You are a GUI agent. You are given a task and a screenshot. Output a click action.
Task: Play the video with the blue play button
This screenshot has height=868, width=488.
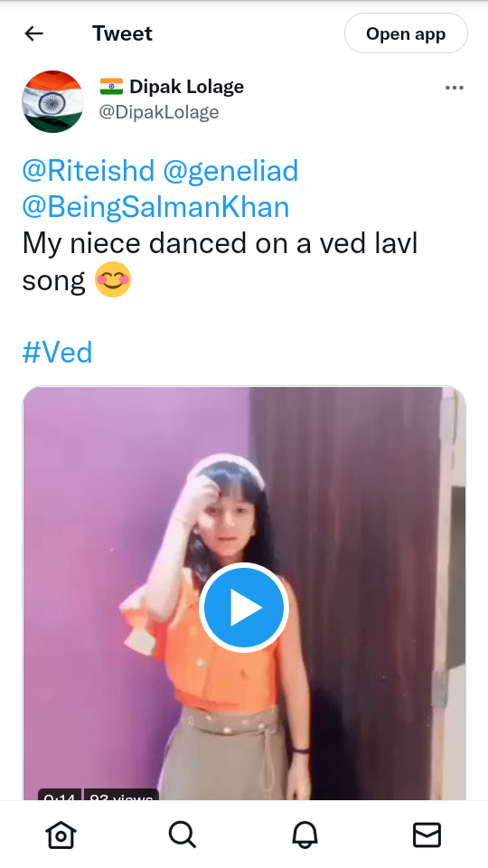tap(244, 608)
